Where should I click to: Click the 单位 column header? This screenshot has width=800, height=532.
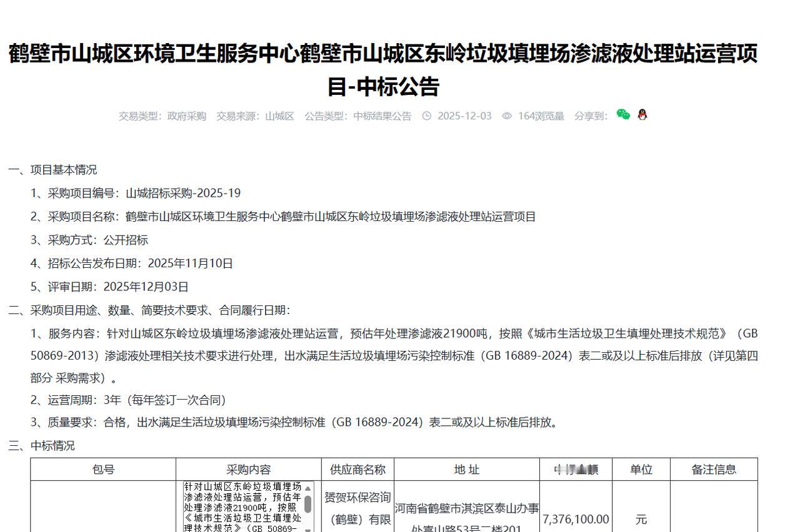641,469
